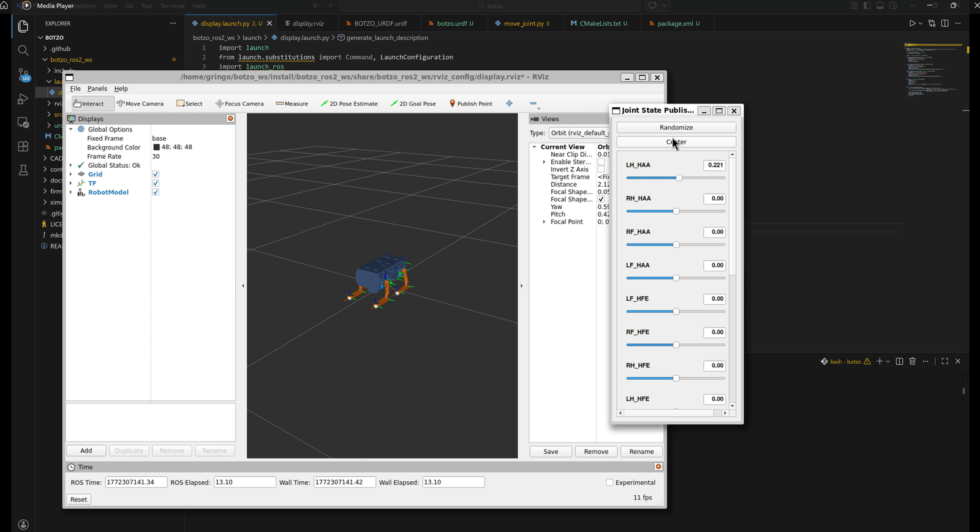Select the 2D Pose Estimate tool
This screenshot has width=980, height=532.
(349, 103)
